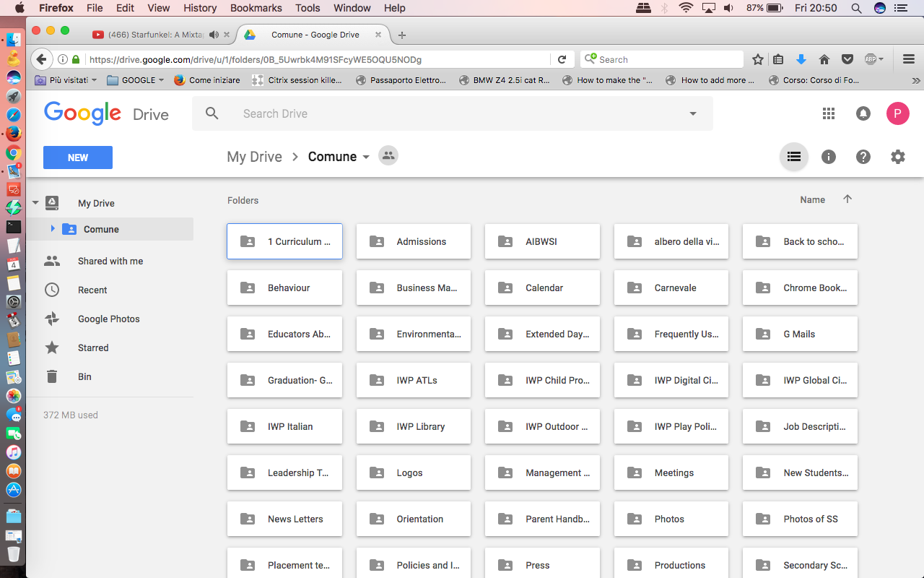Go to My Drive in breadcrumb
This screenshot has width=924, height=578.
(254, 157)
